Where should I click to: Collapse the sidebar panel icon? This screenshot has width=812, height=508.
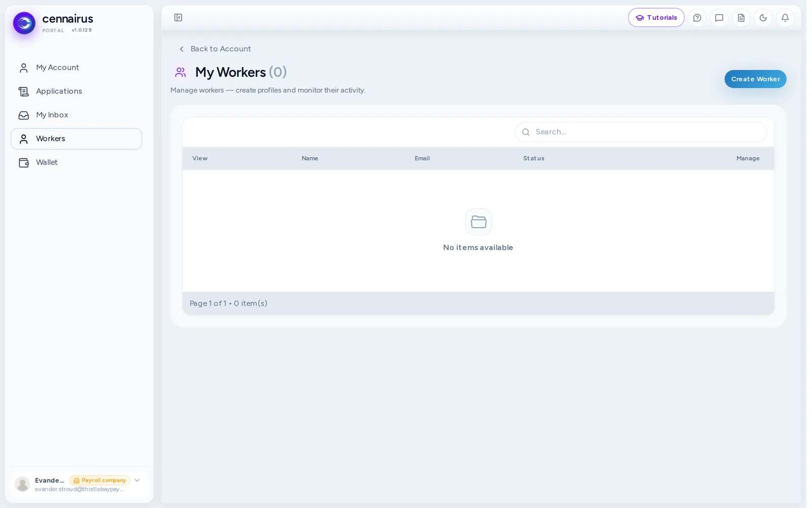(x=178, y=18)
